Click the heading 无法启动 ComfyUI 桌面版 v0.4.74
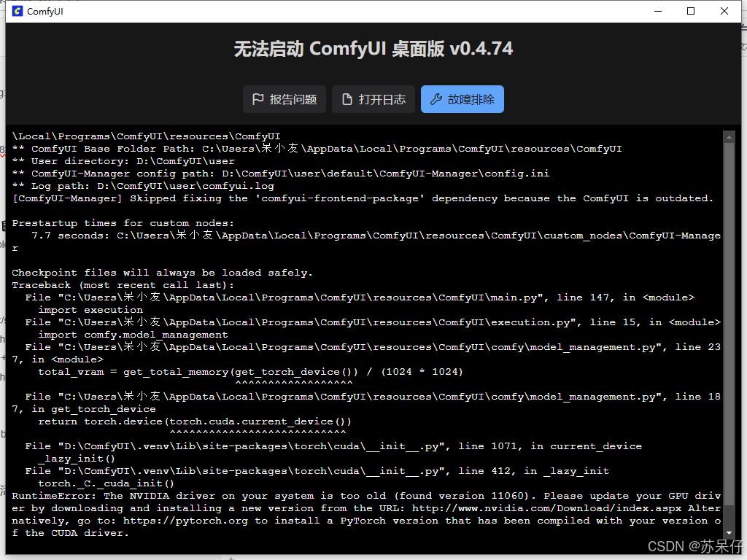This screenshot has width=747, height=560. [373, 49]
